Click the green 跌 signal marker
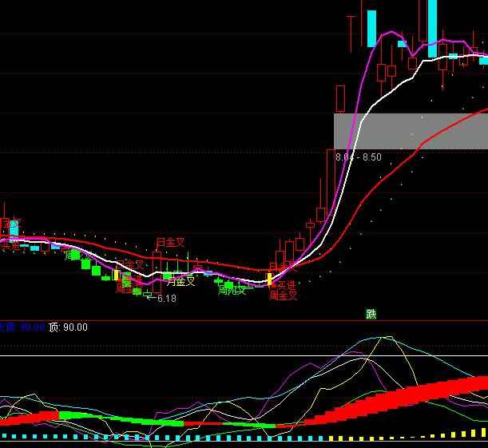 click(371, 314)
